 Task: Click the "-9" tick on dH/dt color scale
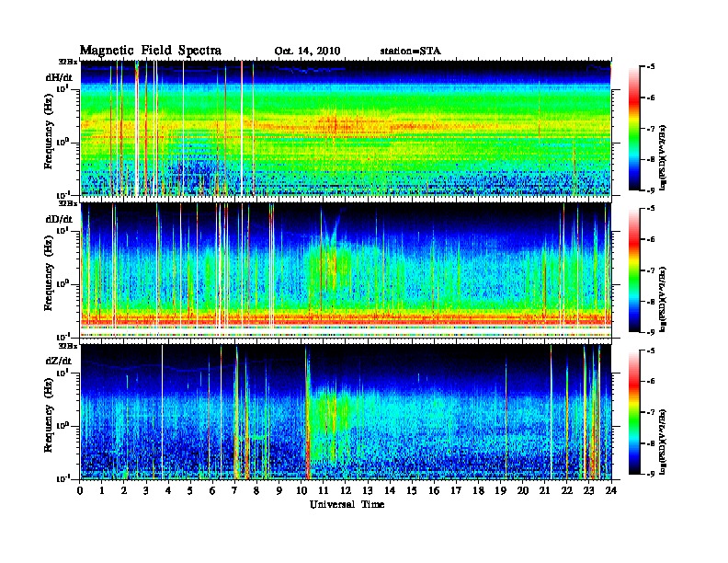click(x=651, y=190)
